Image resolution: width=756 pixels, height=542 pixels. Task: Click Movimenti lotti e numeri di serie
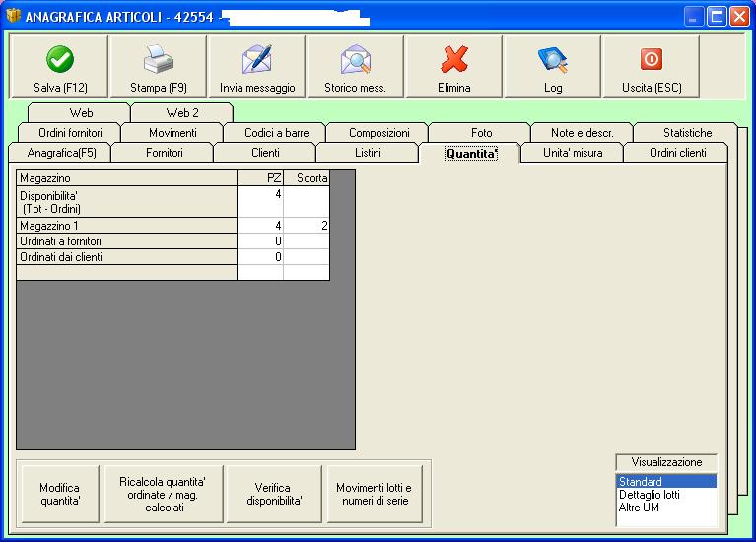click(375, 494)
